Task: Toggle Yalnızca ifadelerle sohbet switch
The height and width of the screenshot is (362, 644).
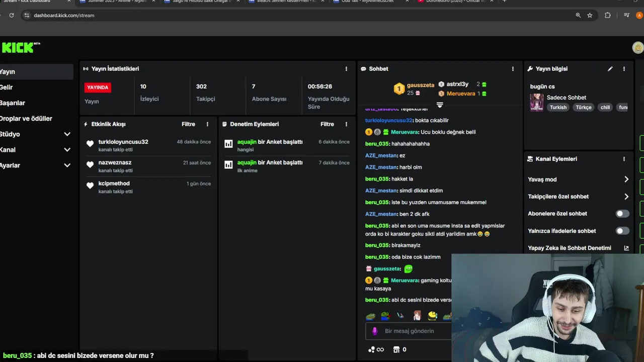Action: pos(622,231)
